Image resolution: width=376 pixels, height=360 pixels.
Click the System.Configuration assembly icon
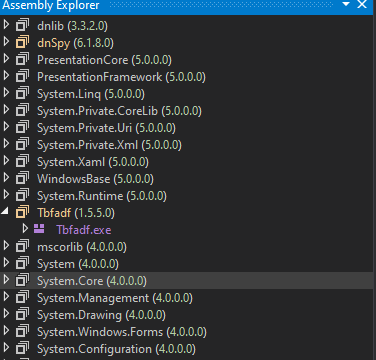click(22, 349)
